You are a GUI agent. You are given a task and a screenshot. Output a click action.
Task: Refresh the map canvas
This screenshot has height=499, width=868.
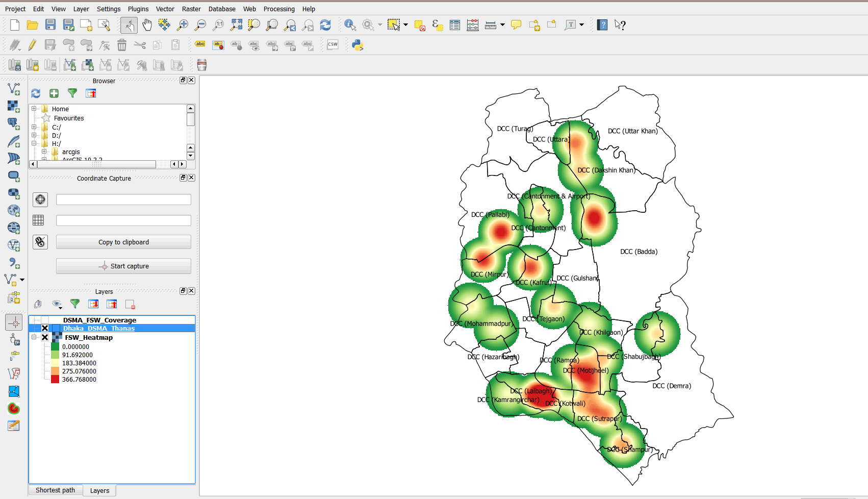[325, 25]
